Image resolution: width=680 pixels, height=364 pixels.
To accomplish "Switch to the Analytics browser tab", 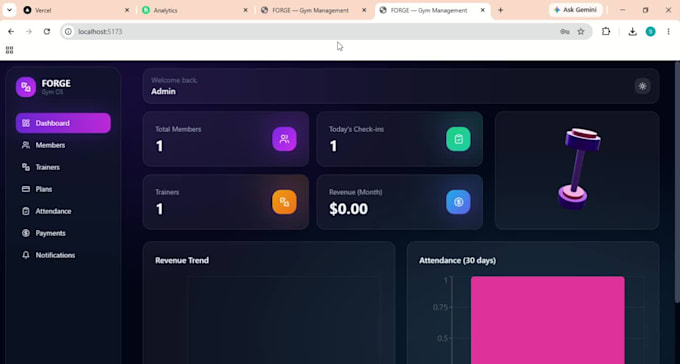I will [x=196, y=10].
